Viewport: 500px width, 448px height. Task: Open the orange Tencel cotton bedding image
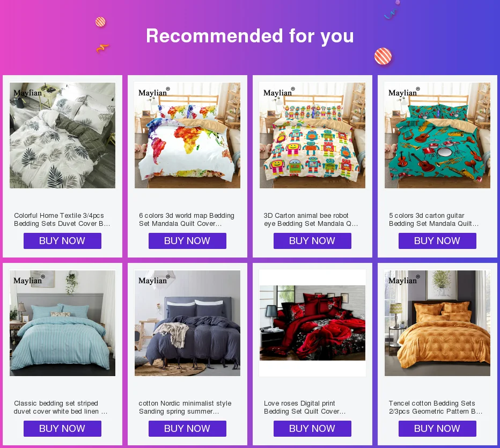[x=438, y=323]
